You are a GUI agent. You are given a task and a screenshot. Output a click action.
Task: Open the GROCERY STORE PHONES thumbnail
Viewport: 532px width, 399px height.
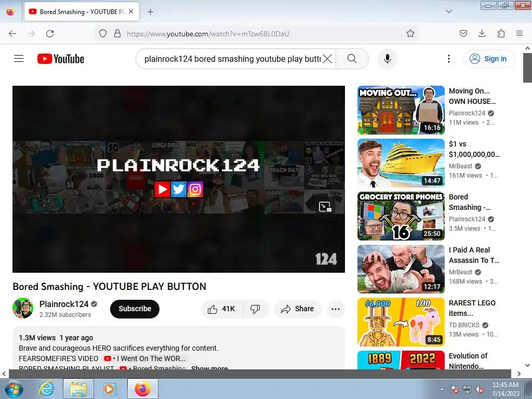[401, 216]
